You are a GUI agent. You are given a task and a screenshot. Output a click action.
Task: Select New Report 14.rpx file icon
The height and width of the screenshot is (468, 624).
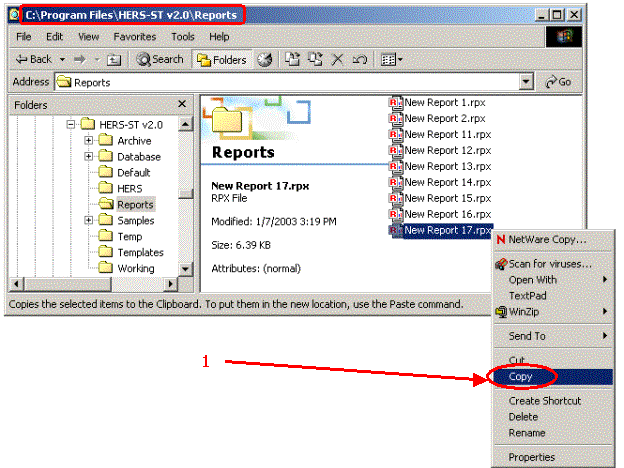pos(395,182)
